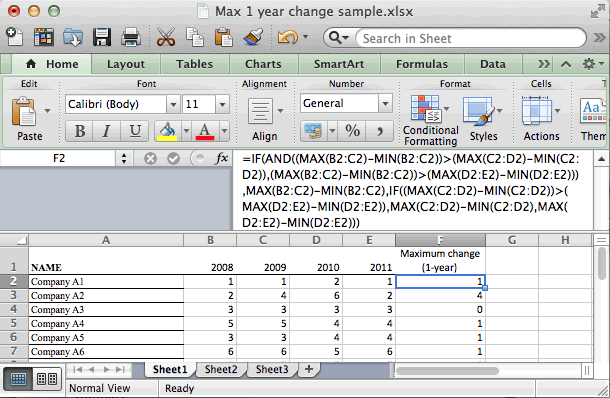The width and height of the screenshot is (610, 398).
Task: Toggle Underline formatting
Action: click(x=135, y=131)
